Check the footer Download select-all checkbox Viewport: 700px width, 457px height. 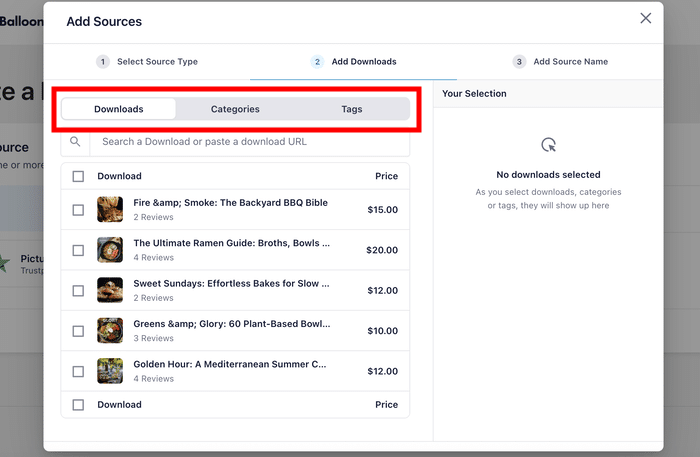click(78, 405)
